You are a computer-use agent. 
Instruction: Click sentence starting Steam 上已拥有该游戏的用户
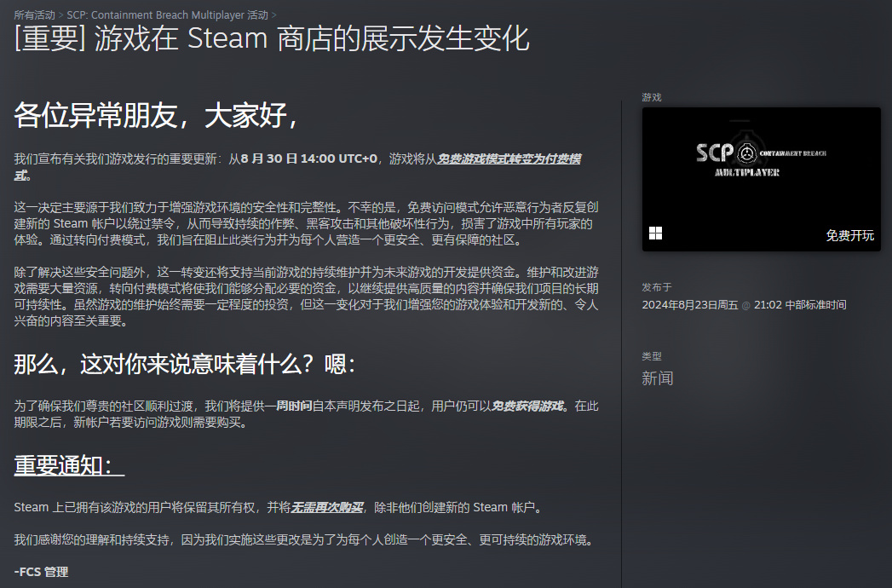coord(280,507)
